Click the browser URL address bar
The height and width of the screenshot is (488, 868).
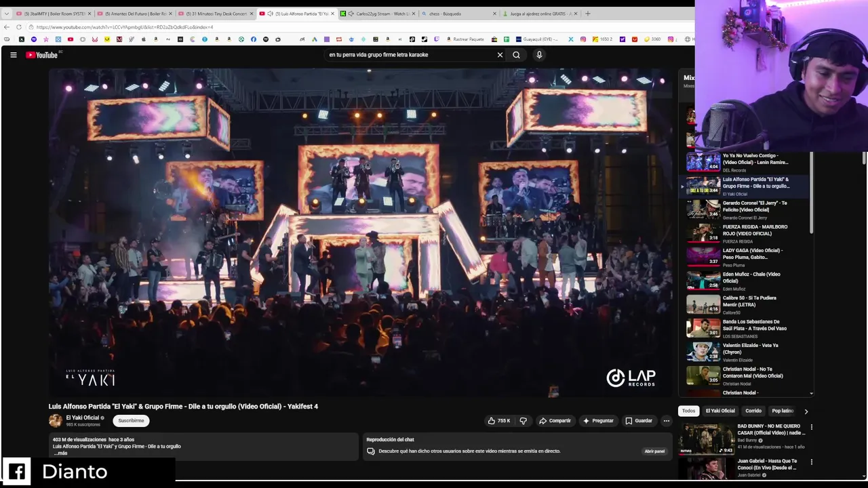359,27
